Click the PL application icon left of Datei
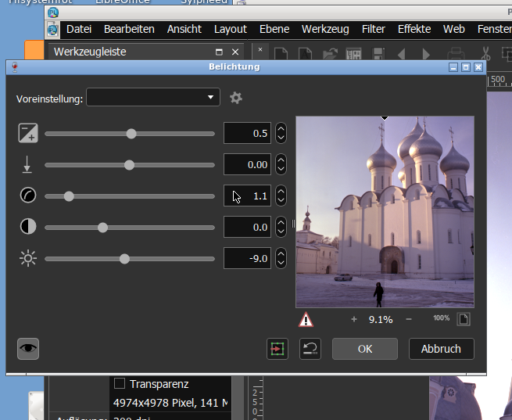This screenshot has height=420, width=512. [53, 30]
